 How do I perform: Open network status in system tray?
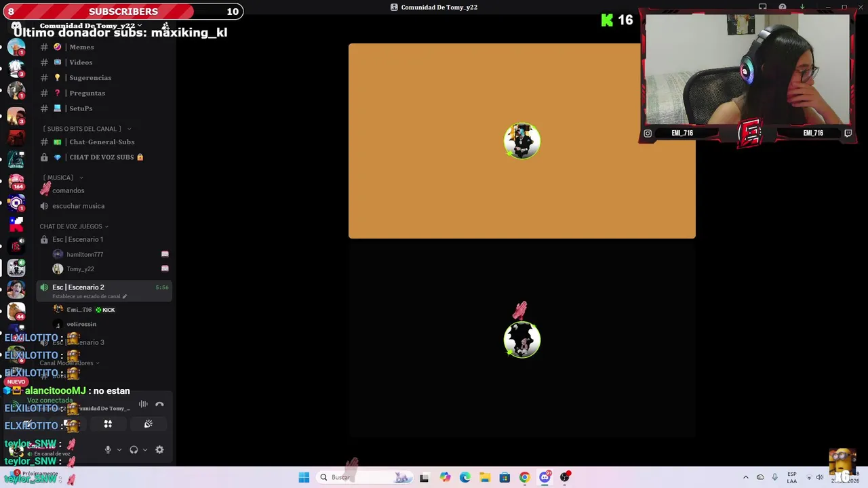coord(808,477)
